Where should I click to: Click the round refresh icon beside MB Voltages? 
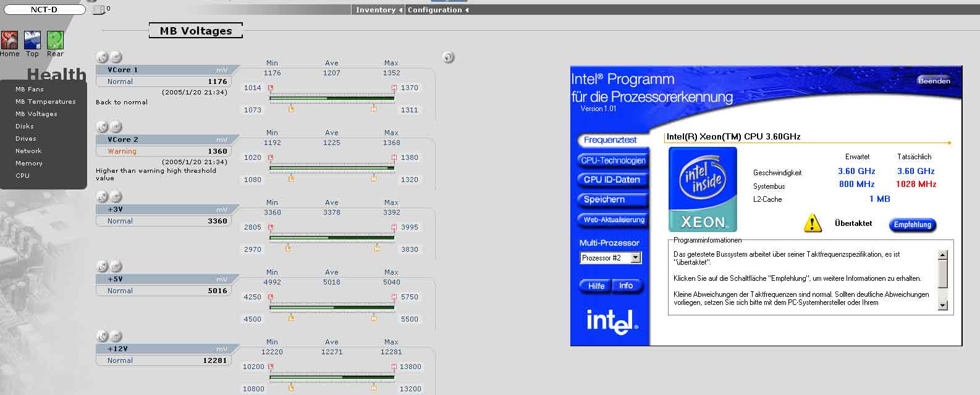pyautogui.click(x=449, y=57)
